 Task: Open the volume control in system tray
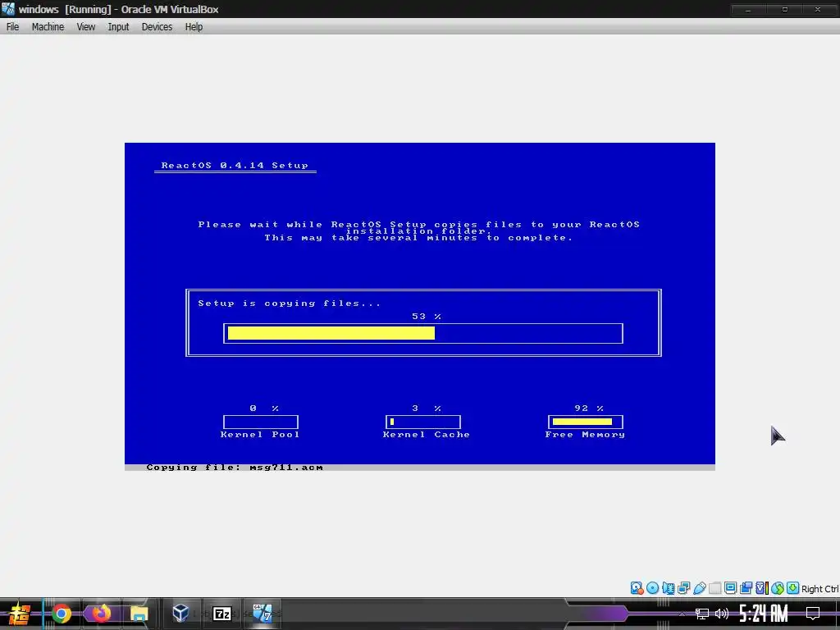click(x=722, y=614)
